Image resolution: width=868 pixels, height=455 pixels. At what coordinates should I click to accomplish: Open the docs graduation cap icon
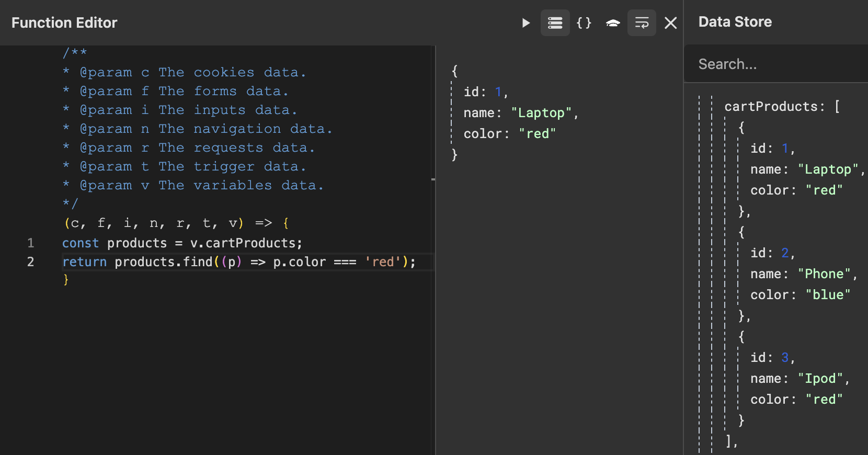click(613, 23)
